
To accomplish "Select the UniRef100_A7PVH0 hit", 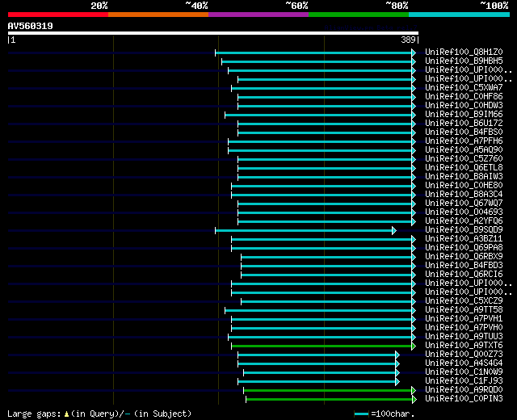I will (464, 328).
